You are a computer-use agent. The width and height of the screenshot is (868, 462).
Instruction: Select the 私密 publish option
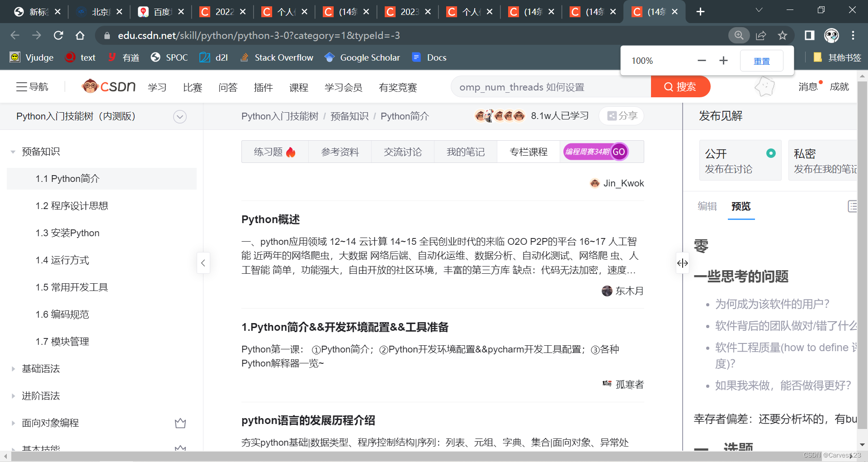click(823, 161)
